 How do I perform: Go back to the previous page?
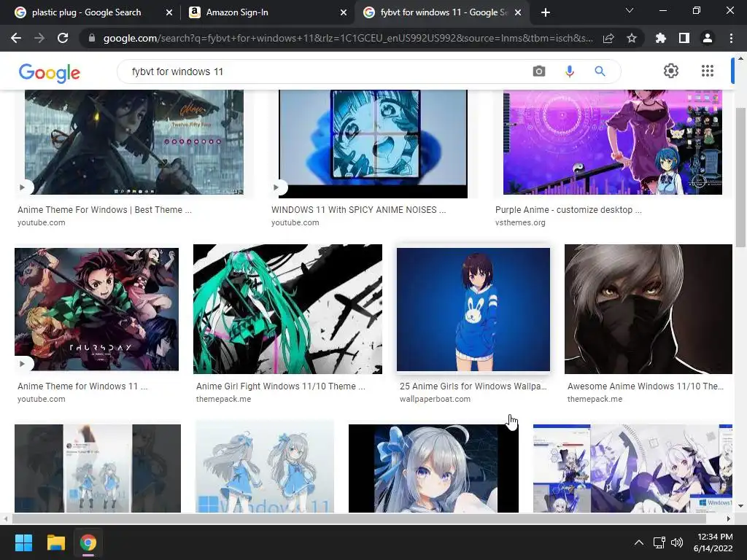[x=16, y=38]
